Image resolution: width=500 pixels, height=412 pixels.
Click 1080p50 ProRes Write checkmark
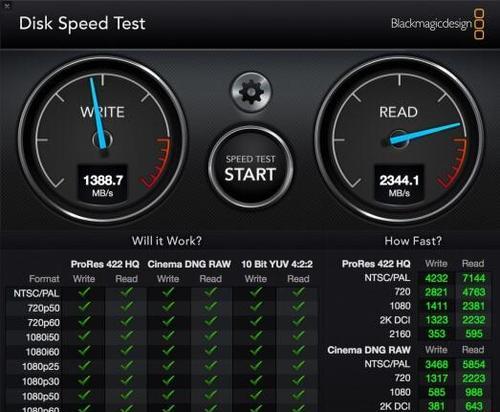pos(84,395)
